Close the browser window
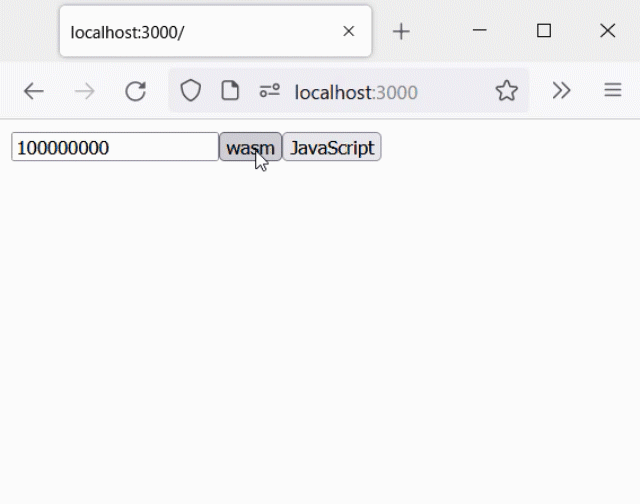This screenshot has width=640, height=504. coord(607,31)
